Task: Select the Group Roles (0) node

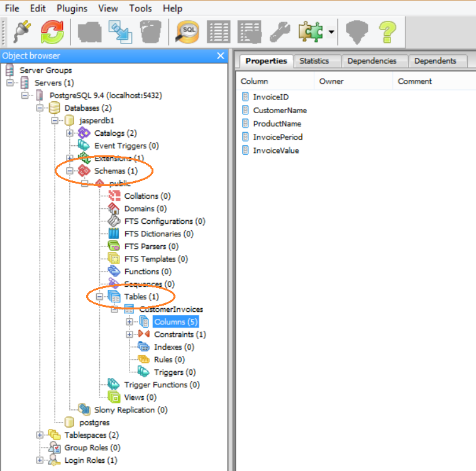Action: (92, 448)
